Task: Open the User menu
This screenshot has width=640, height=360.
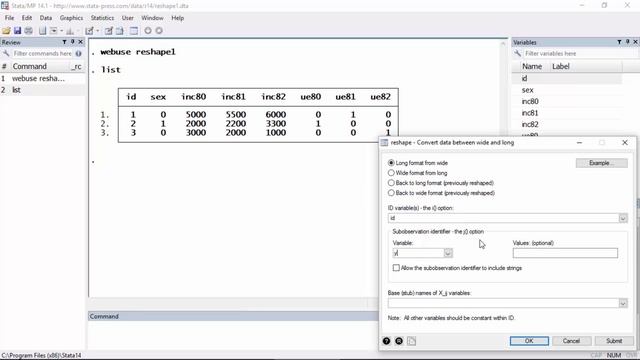Action: tap(128, 18)
